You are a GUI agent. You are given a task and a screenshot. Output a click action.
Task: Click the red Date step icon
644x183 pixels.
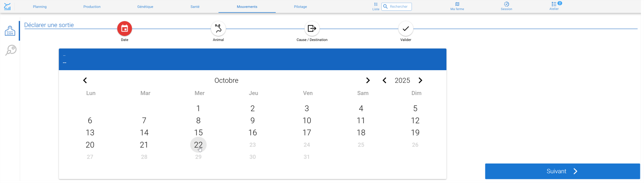point(125,29)
